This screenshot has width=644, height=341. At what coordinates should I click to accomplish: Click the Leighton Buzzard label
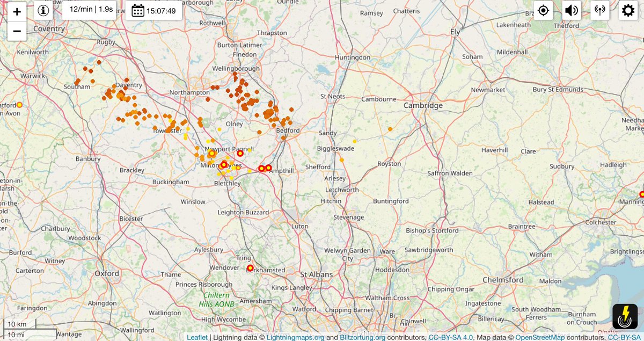243,212
